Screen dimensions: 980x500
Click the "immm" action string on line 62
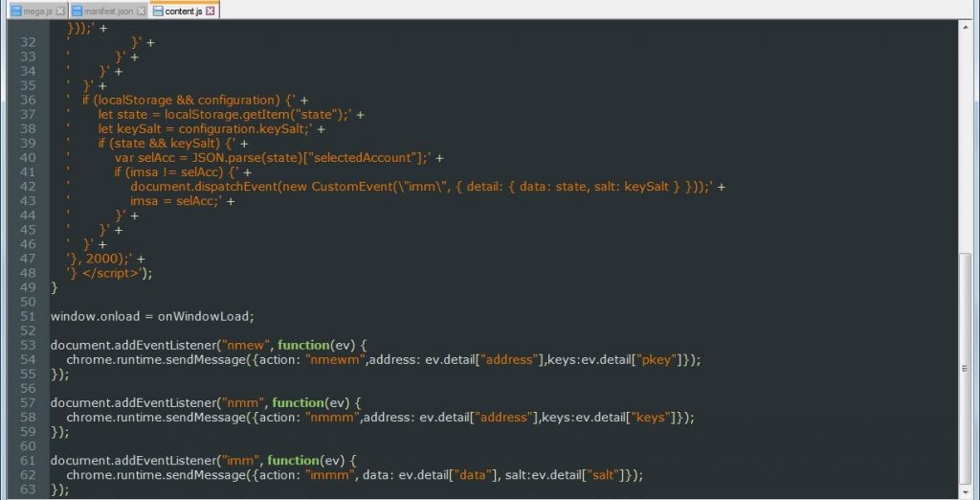click(330, 475)
